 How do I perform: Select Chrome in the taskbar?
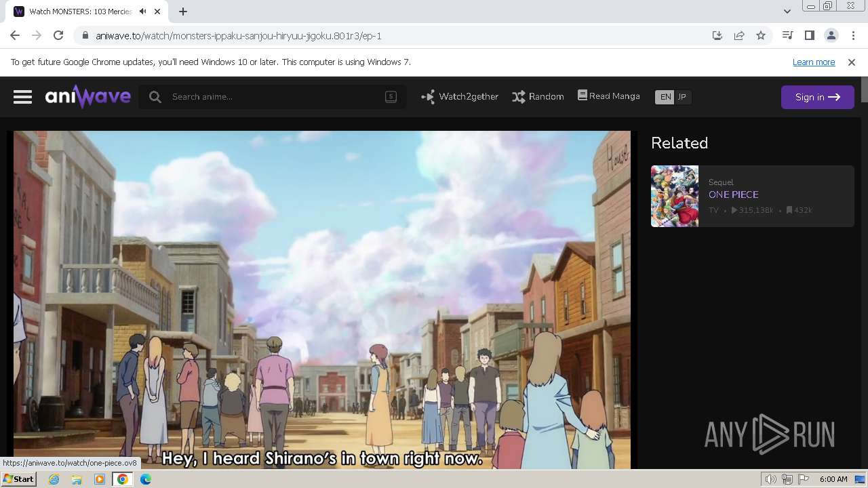click(123, 479)
